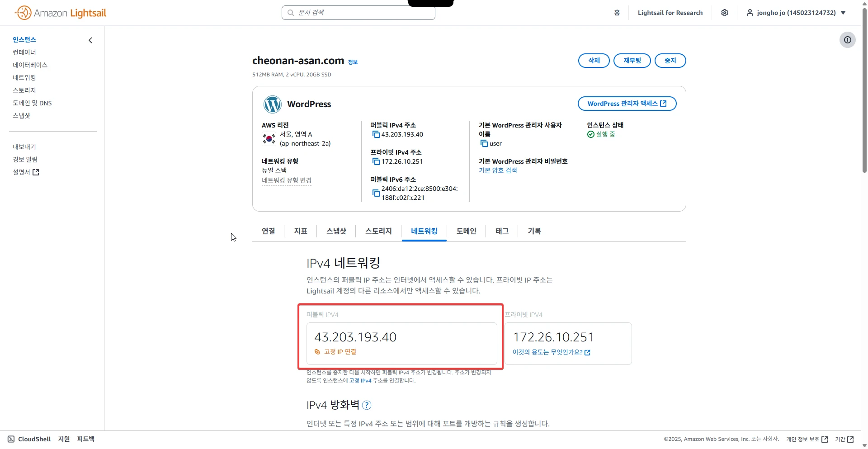868x449 pixels.
Task: Switch to the 태그 tab
Action: point(502,231)
